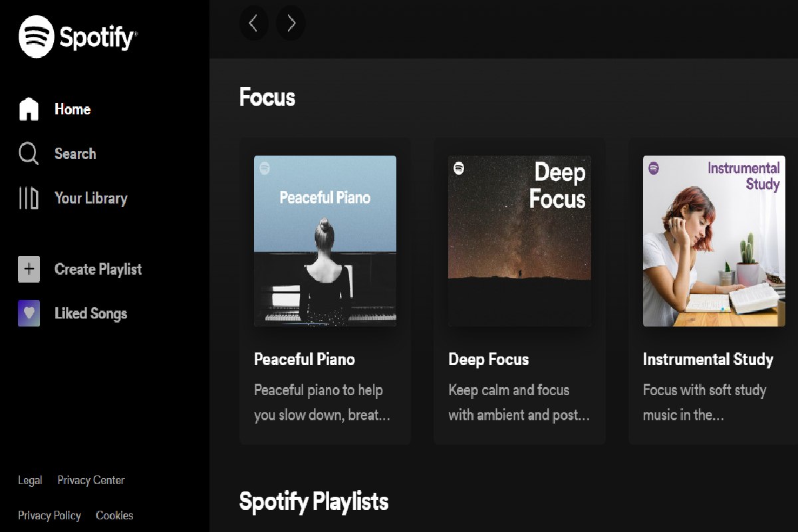Viewport: 798px width, 532px height.
Task: Go forward with the right arrow button
Action: coord(291,24)
